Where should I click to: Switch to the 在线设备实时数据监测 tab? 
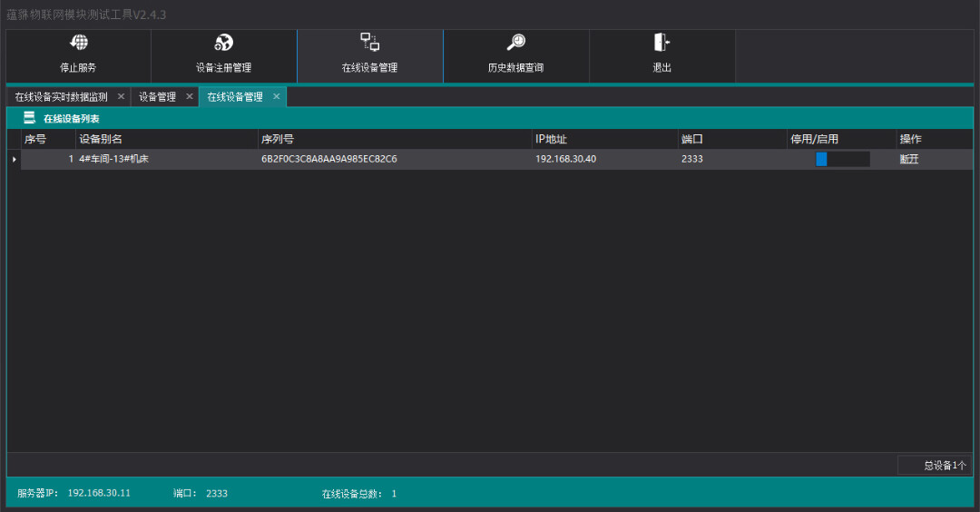pos(61,97)
